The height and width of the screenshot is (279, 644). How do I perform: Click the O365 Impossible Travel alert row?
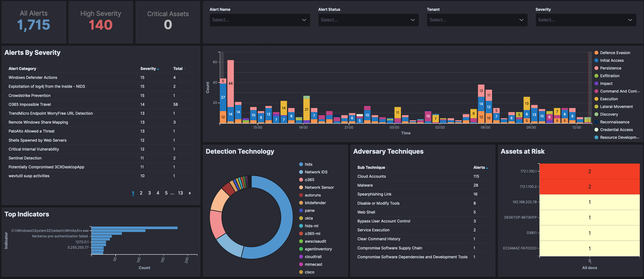[x=30, y=104]
